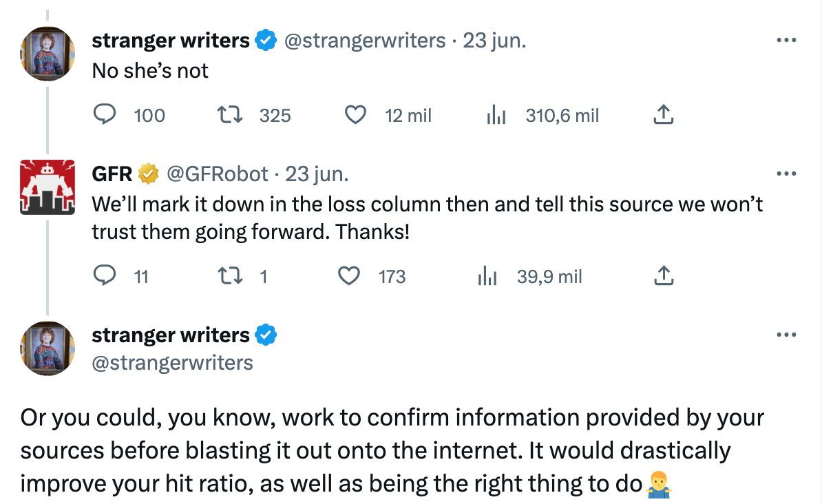View analytics of the 310,6 mil views tweet
Screen dimensions: 822x504
pos(496,115)
